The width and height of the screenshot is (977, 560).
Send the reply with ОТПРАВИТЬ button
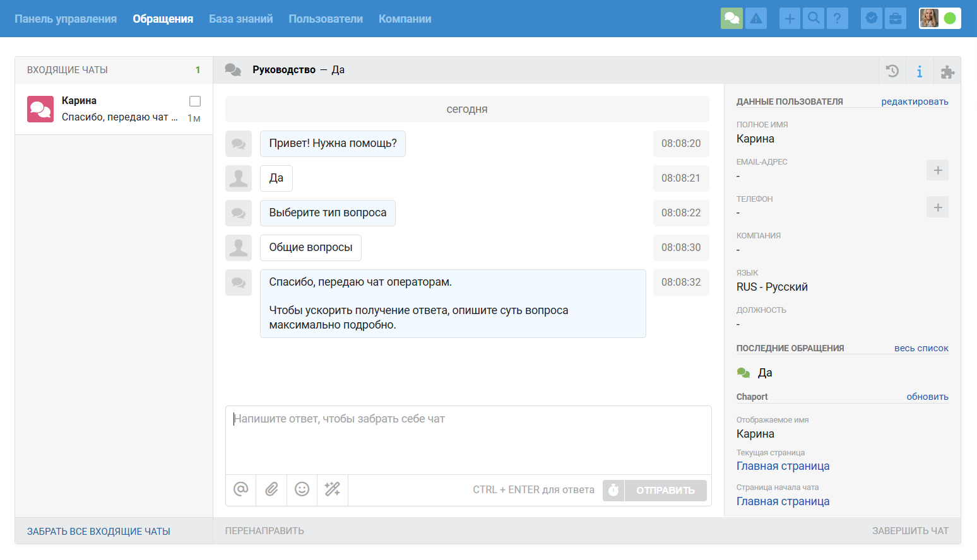point(665,490)
